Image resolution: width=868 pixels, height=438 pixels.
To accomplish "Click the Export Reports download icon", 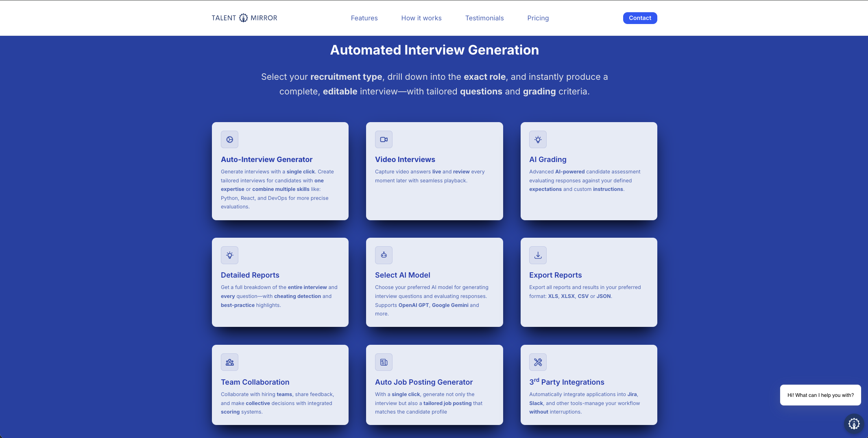I will pos(538,255).
